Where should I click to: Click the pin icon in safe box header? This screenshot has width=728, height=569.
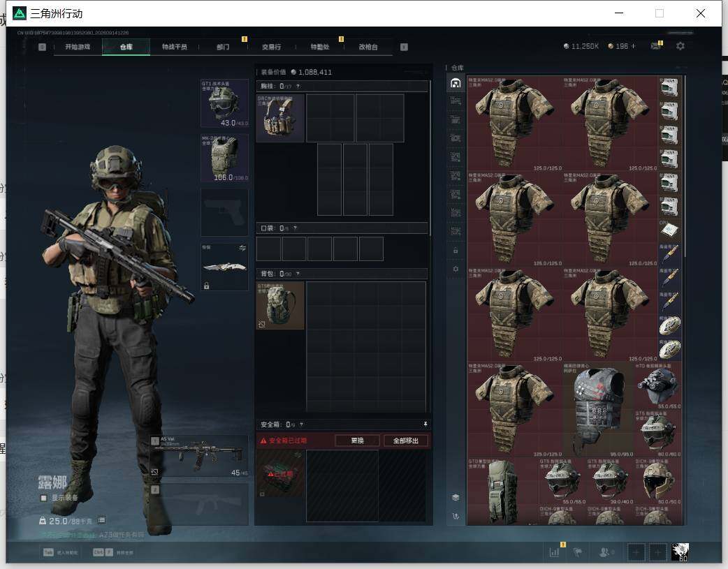425,424
